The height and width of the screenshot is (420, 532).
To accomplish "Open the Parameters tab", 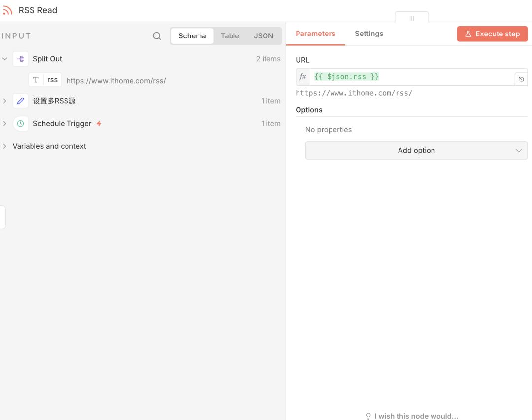I will 315,34.
